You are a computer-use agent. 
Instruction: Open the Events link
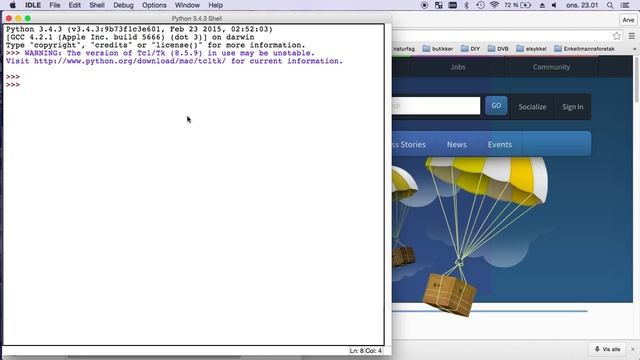coord(500,144)
